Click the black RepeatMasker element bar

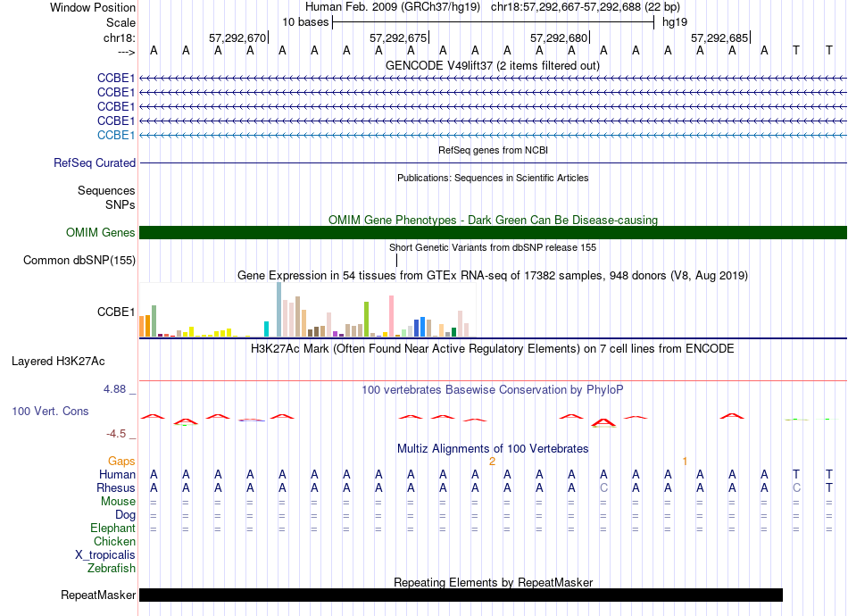tap(461, 595)
